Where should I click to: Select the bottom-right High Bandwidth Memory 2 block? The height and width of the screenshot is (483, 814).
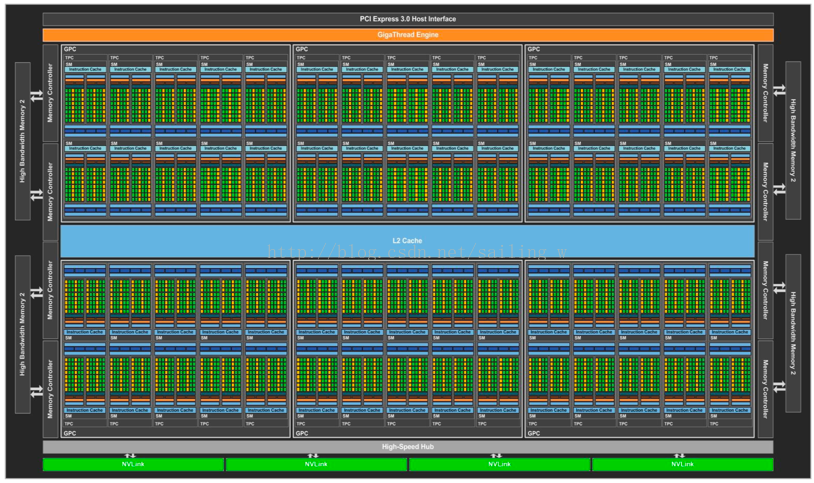(792, 334)
